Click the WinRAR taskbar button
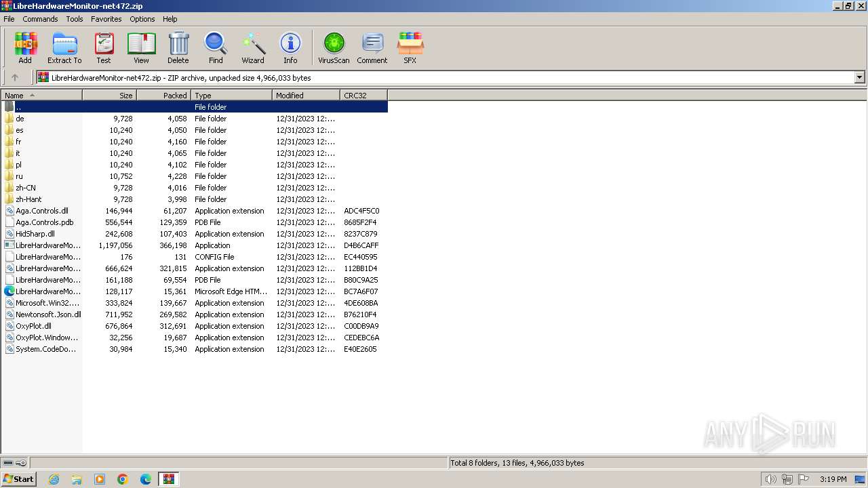 coord(169,479)
